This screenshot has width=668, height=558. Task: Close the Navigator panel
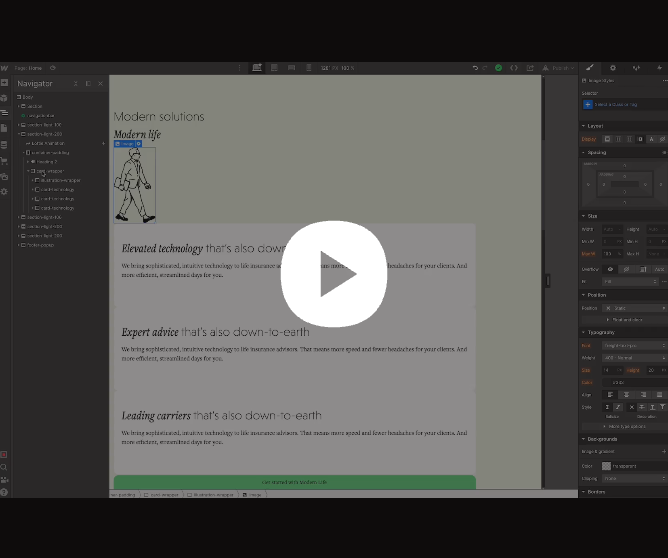click(x=100, y=84)
